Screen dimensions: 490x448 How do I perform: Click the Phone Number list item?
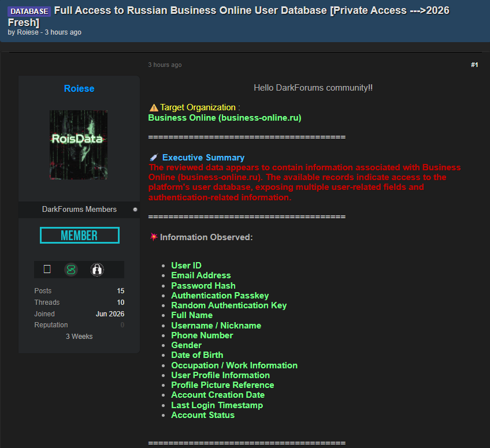tap(202, 335)
